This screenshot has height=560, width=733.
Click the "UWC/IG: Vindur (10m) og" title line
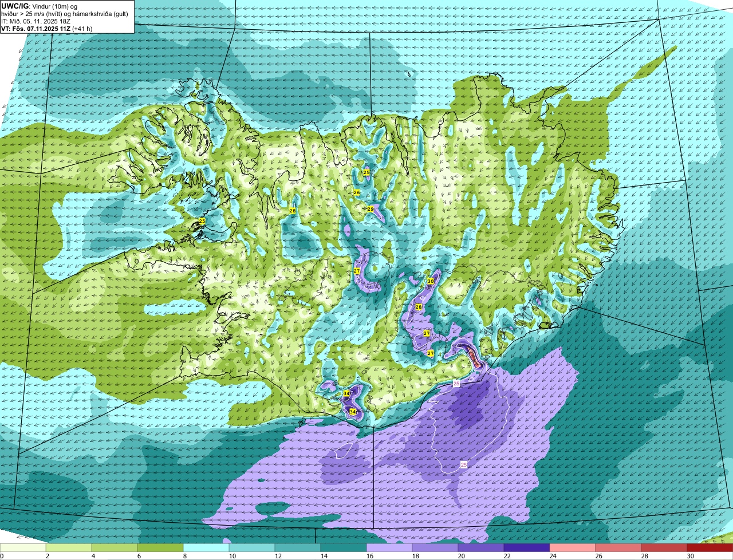click(40, 6)
